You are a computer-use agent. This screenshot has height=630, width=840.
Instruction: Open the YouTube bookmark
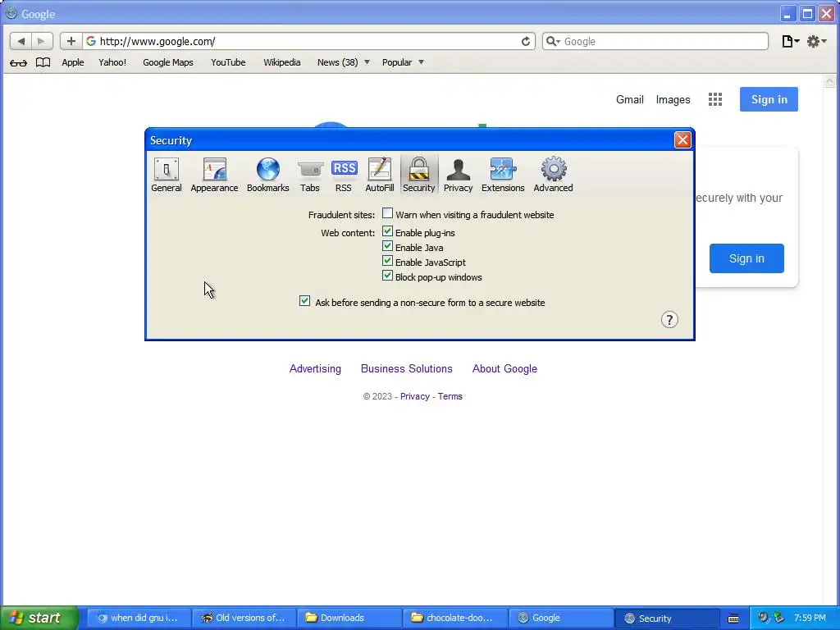click(228, 62)
